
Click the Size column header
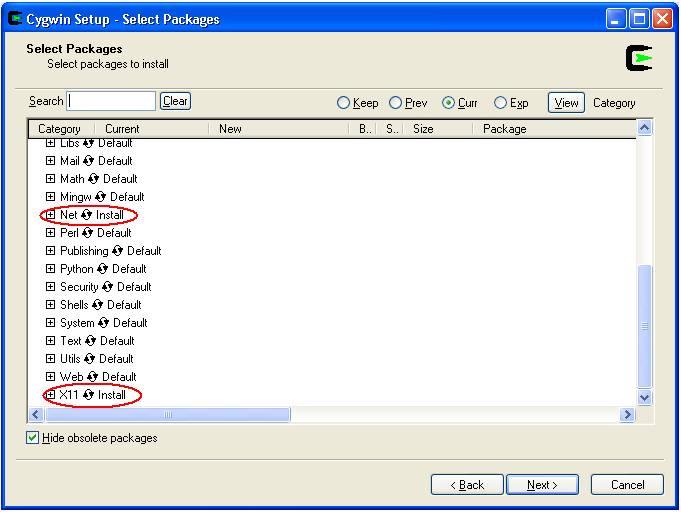(438, 129)
